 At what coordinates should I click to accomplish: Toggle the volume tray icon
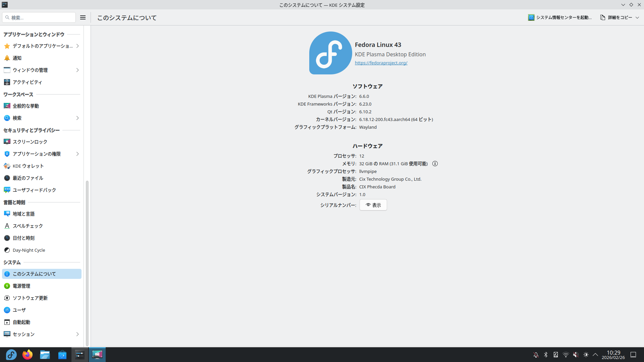(576, 355)
